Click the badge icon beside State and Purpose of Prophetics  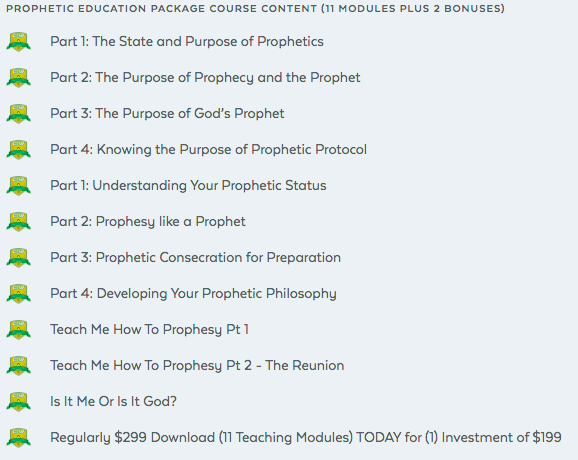point(18,42)
